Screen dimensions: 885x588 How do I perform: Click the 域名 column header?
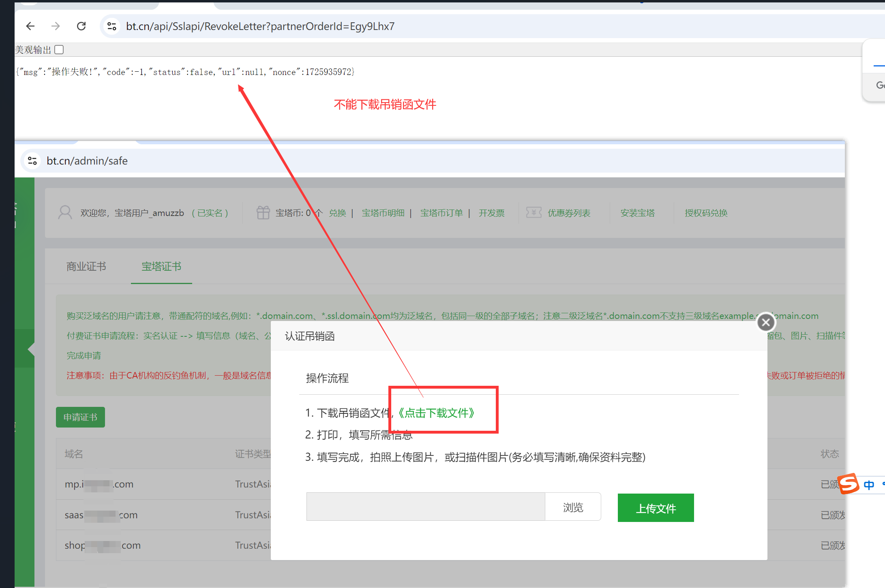tap(74, 453)
